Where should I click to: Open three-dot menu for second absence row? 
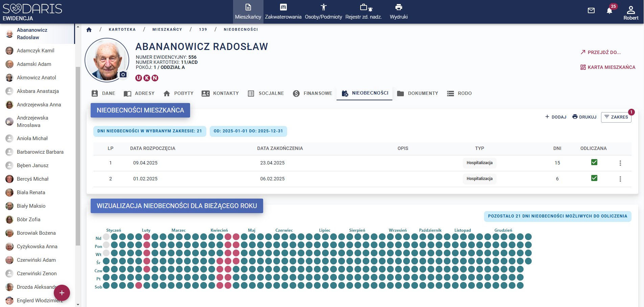pos(620,179)
